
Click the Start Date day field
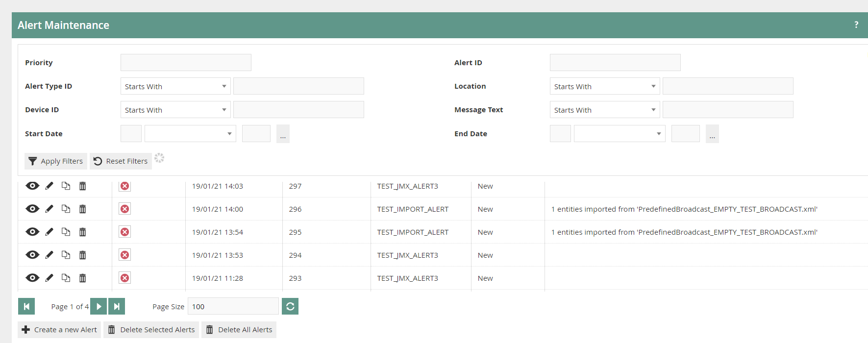pos(131,133)
